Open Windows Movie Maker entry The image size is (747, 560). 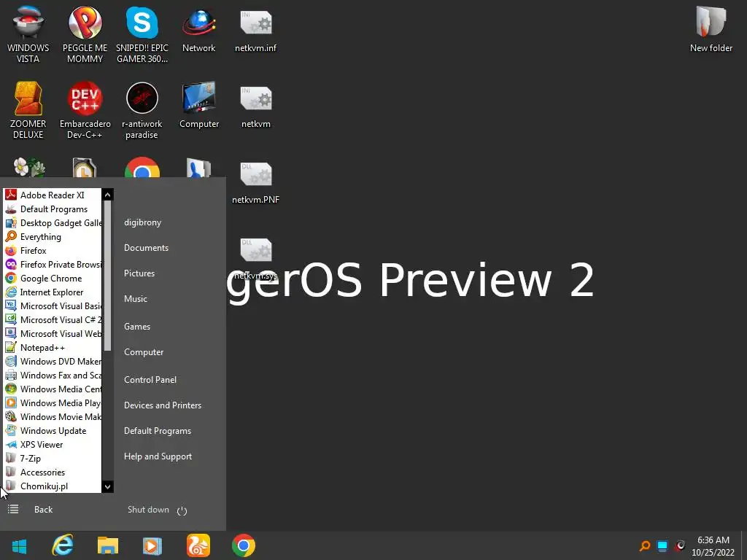coord(53,416)
